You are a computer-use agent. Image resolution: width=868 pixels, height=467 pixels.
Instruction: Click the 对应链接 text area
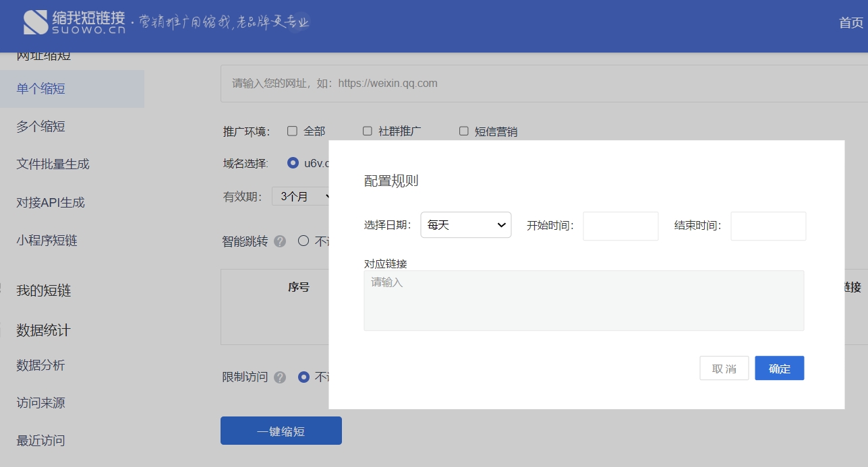(583, 301)
